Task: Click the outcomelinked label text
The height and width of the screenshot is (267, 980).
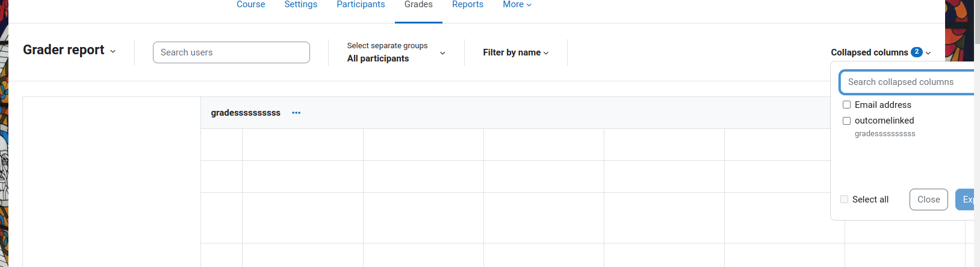Action: [884, 121]
